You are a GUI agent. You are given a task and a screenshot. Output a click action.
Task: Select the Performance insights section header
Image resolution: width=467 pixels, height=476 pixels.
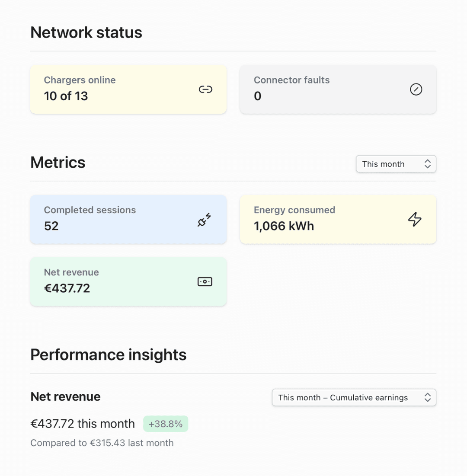[108, 355]
